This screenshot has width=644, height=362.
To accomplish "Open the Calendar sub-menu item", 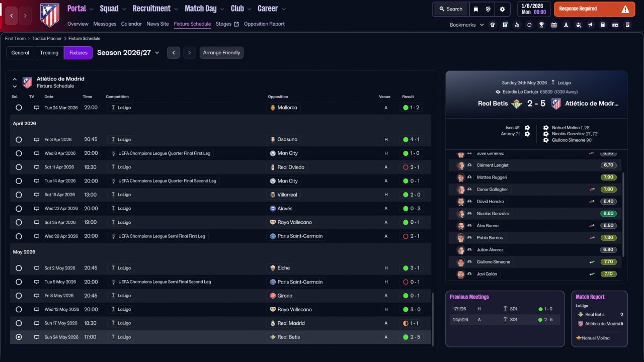I will click(131, 24).
